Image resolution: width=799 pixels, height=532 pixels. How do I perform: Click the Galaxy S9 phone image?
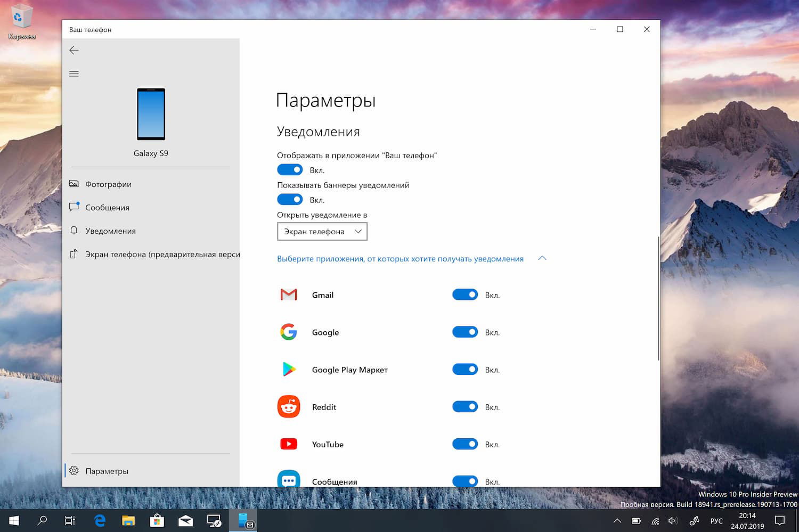[151, 114]
